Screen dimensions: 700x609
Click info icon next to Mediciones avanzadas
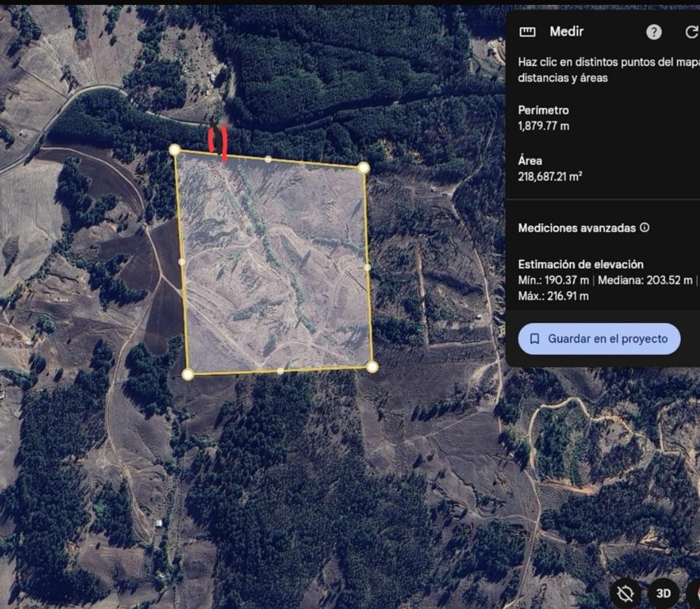pos(645,227)
